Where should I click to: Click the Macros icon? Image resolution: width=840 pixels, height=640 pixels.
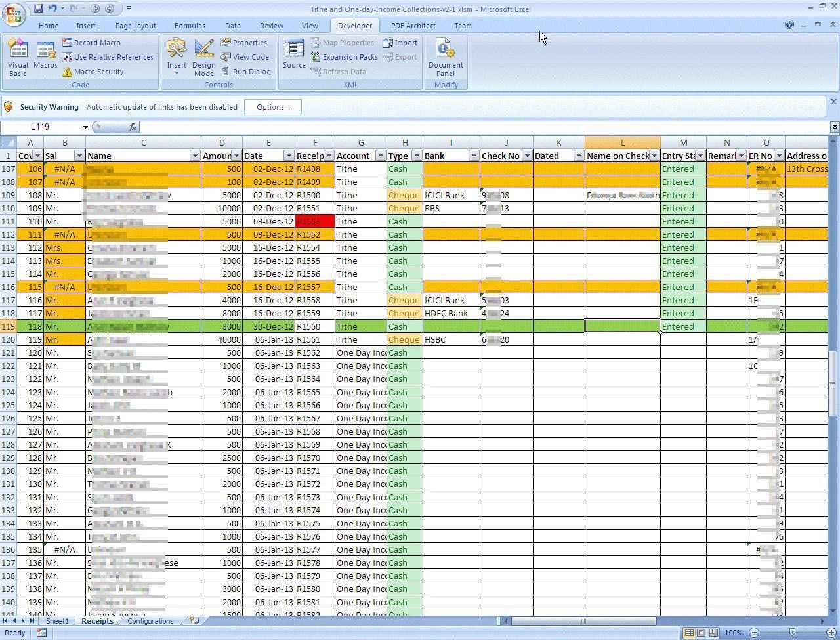(45, 57)
